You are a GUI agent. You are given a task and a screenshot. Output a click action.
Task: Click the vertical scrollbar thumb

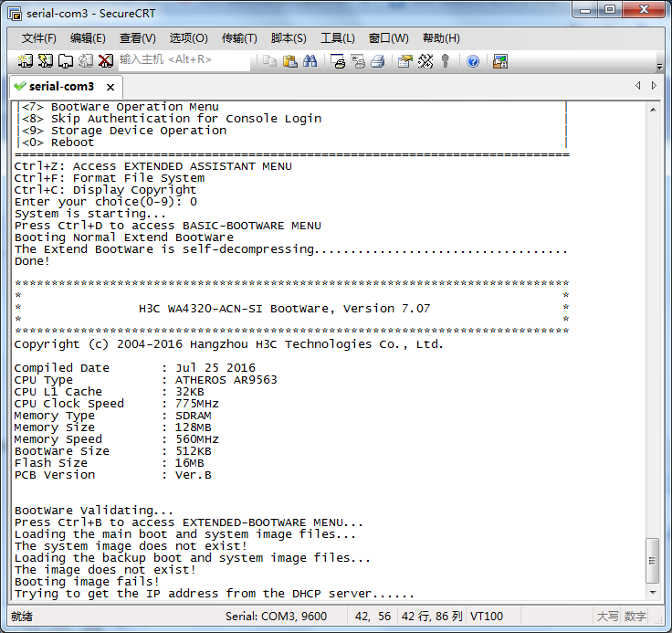652,561
